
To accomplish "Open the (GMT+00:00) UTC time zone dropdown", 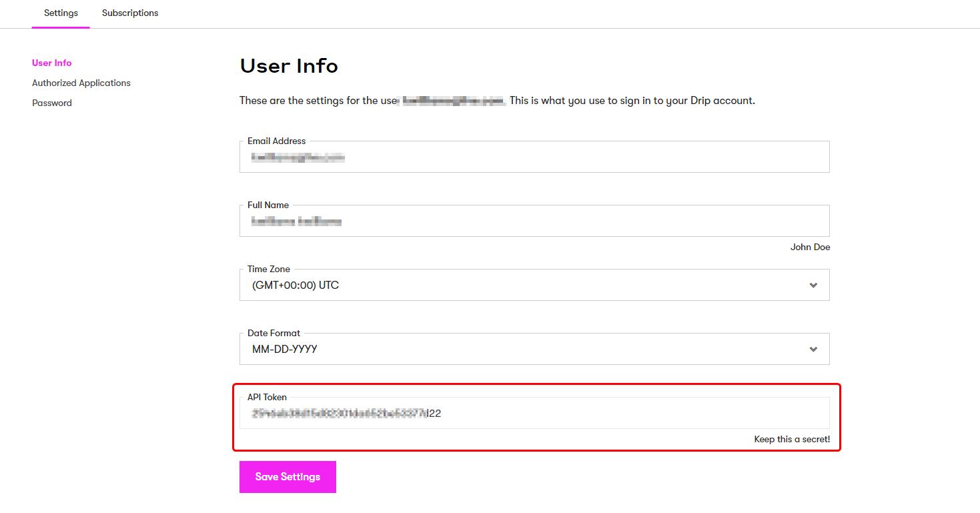I will point(534,286).
